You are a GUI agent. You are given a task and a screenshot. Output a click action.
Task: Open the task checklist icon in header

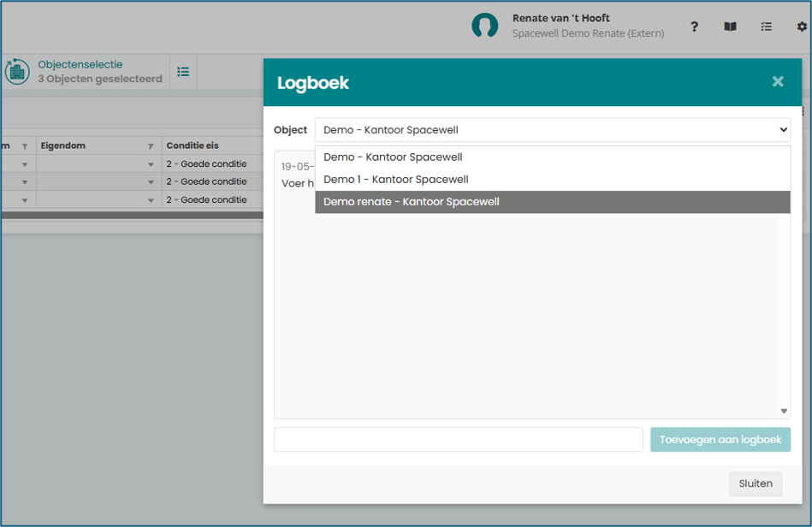767,27
